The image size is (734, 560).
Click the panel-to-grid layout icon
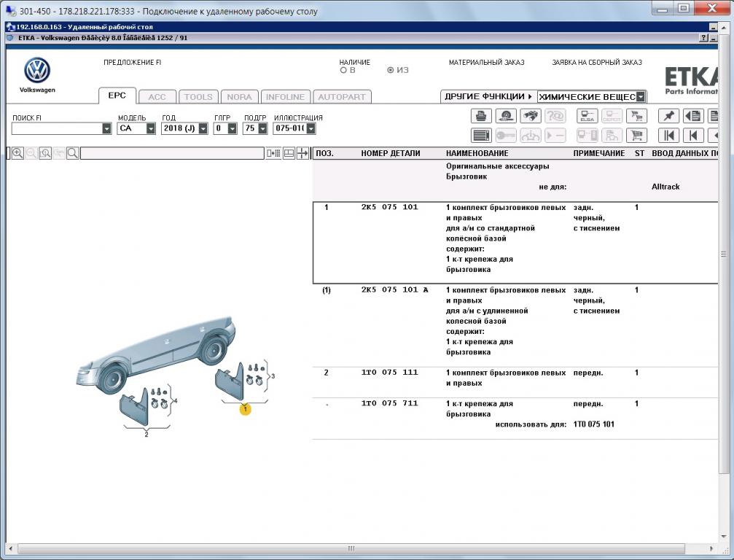(x=273, y=153)
